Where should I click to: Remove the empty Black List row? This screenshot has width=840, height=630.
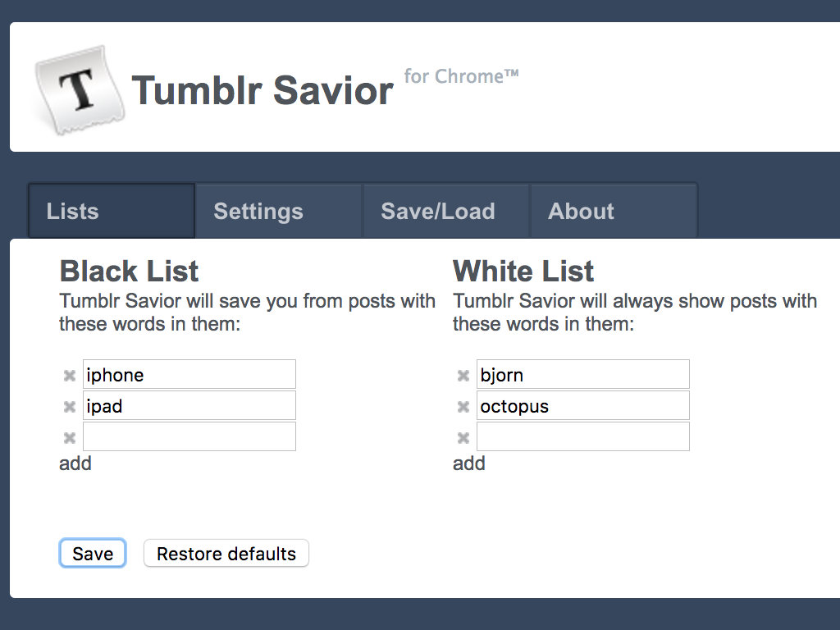[x=70, y=438]
